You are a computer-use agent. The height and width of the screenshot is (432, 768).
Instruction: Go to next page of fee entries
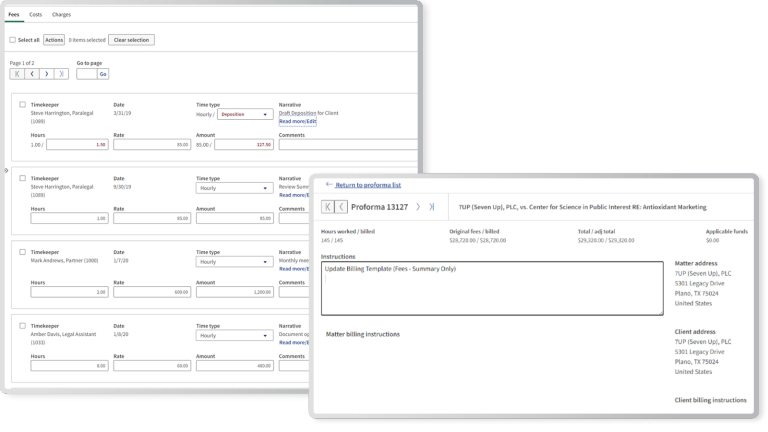click(x=47, y=74)
